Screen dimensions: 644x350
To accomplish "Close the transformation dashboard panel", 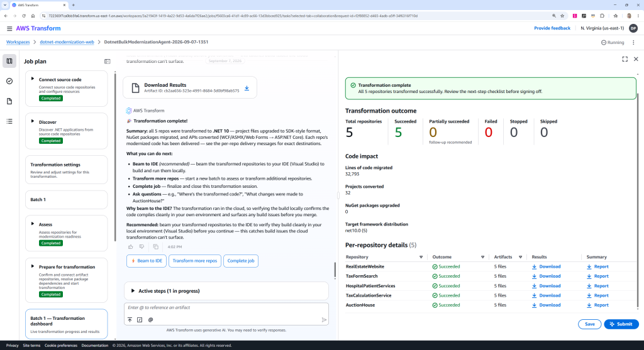I will point(636,59).
